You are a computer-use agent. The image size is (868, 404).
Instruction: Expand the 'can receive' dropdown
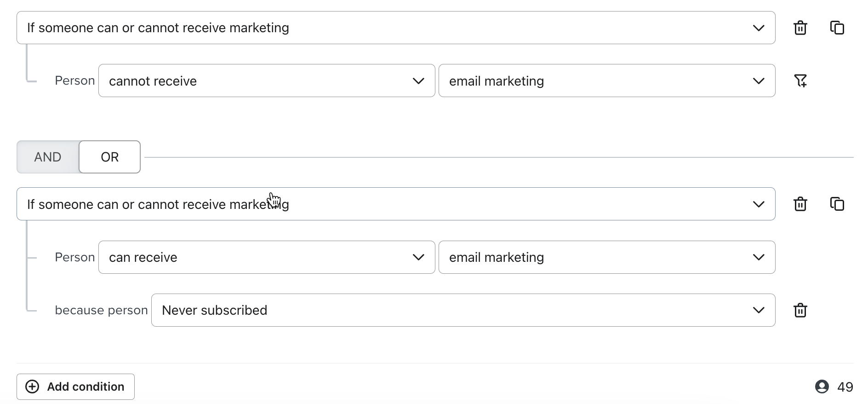click(x=266, y=258)
